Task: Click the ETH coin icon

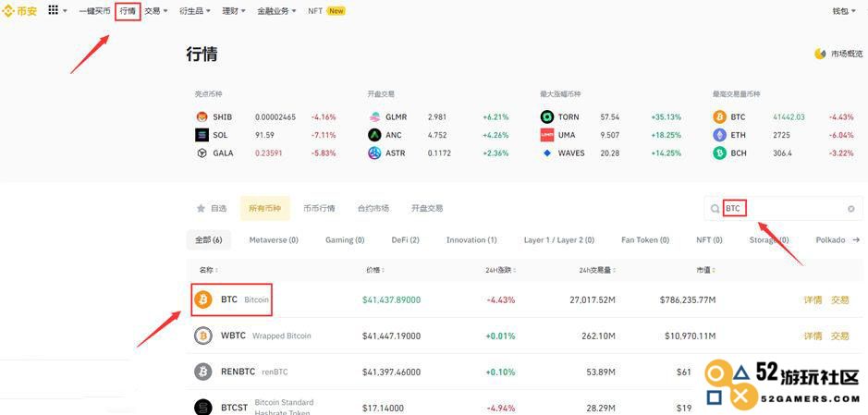Action: pyautogui.click(x=720, y=135)
